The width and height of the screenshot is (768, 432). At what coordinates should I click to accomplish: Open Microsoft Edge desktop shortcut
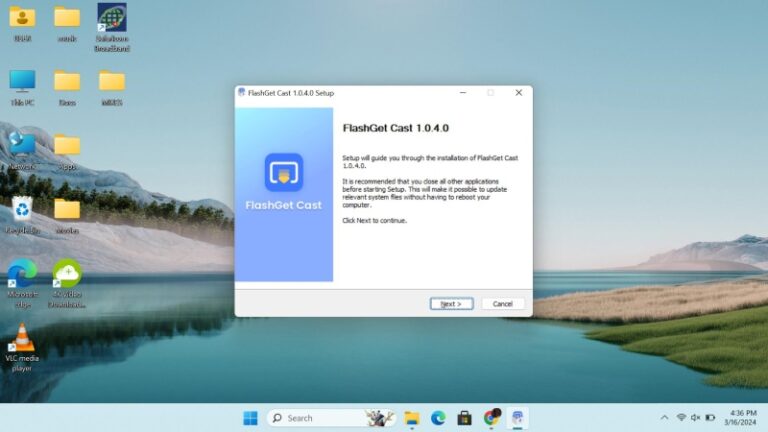click(22, 273)
